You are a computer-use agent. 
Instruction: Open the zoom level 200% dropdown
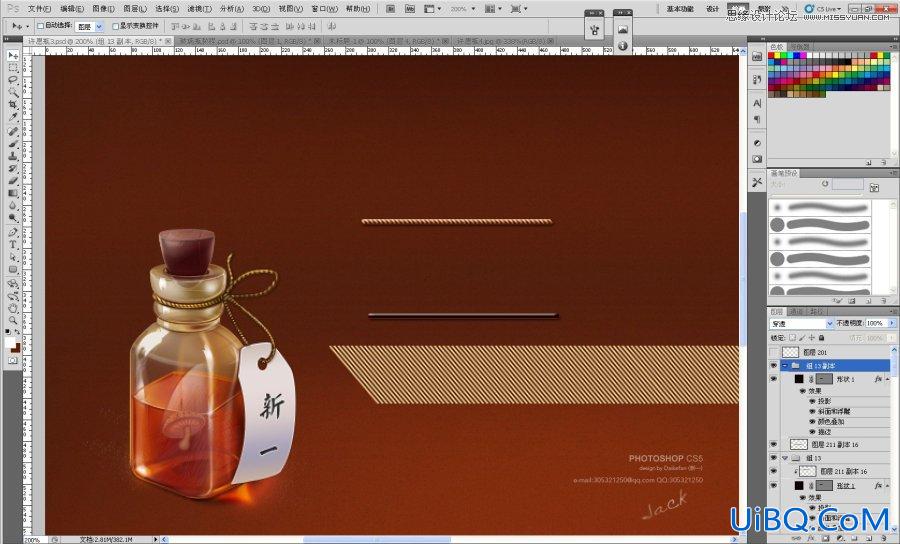(473, 9)
